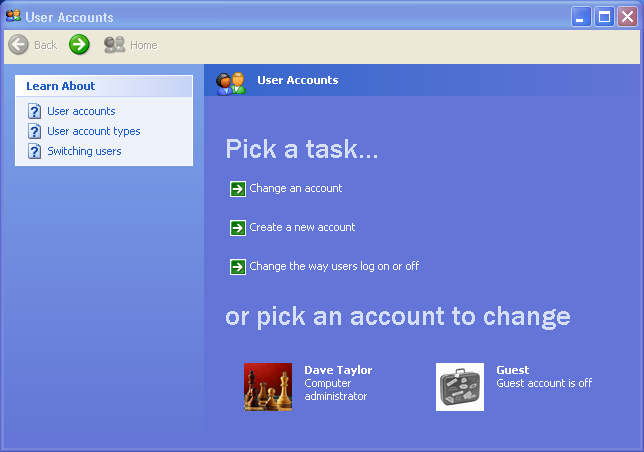Click Dave Taylor's chess pieces picture
This screenshot has width=644, height=452.
click(268, 387)
